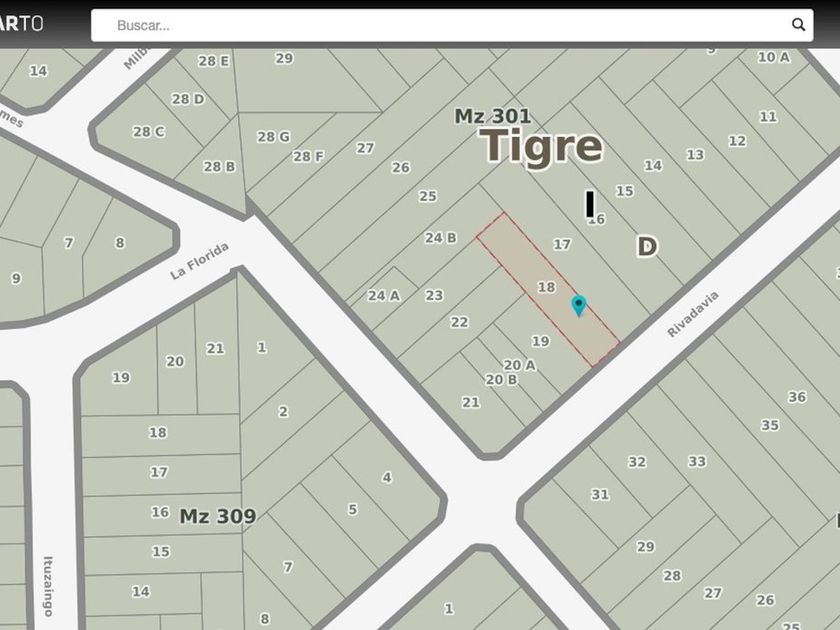This screenshot has width=840, height=630.
Task: Select parcel 20 B
Action: click(501, 380)
